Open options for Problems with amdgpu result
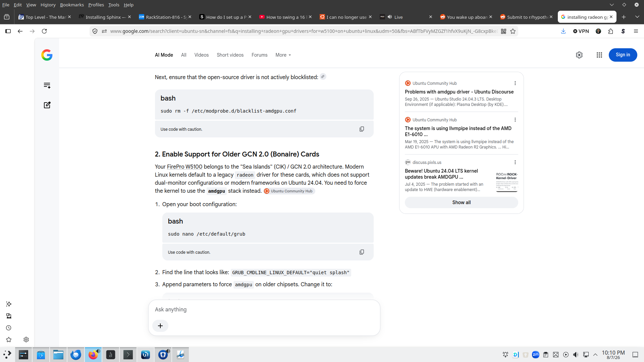This screenshot has height=362, width=644. [x=515, y=83]
